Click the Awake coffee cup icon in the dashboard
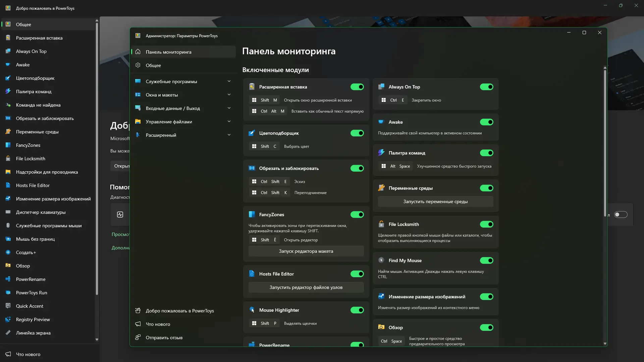 [381, 122]
